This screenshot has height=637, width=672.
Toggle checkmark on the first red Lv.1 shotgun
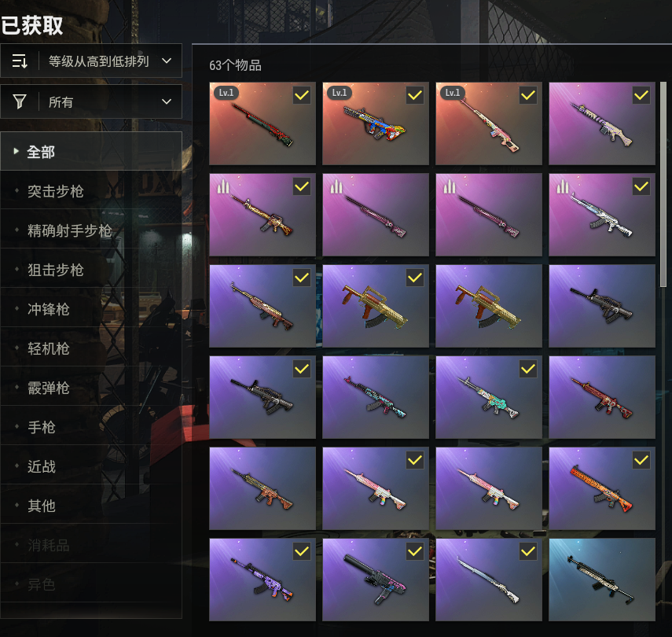point(302,95)
